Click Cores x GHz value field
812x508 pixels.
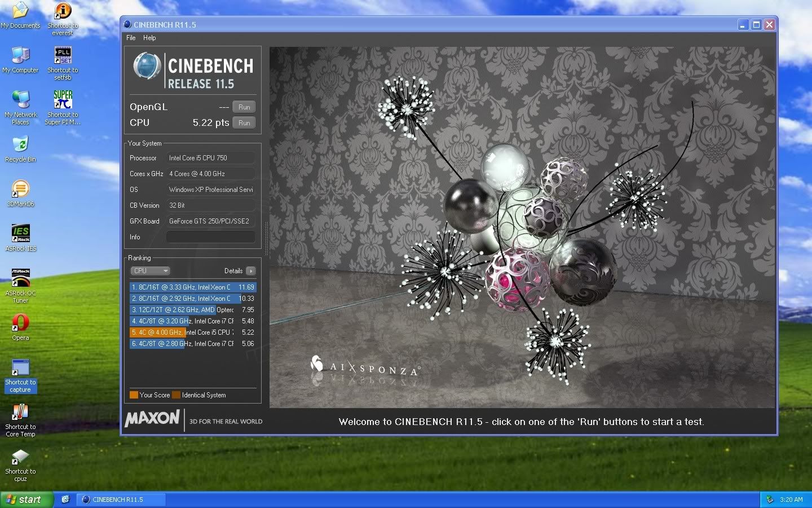pos(210,174)
